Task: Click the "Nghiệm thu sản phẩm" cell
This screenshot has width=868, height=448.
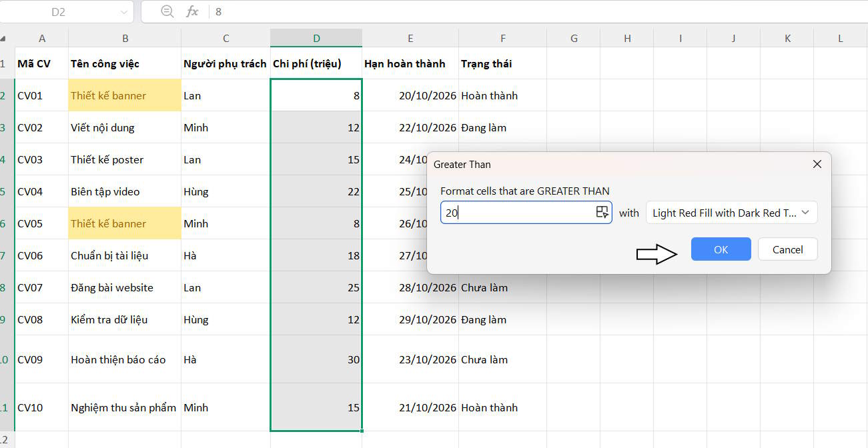Action: coord(125,407)
